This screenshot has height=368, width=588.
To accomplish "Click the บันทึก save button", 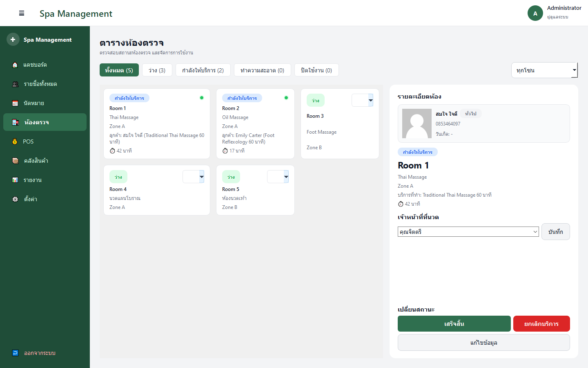I will point(556,232).
